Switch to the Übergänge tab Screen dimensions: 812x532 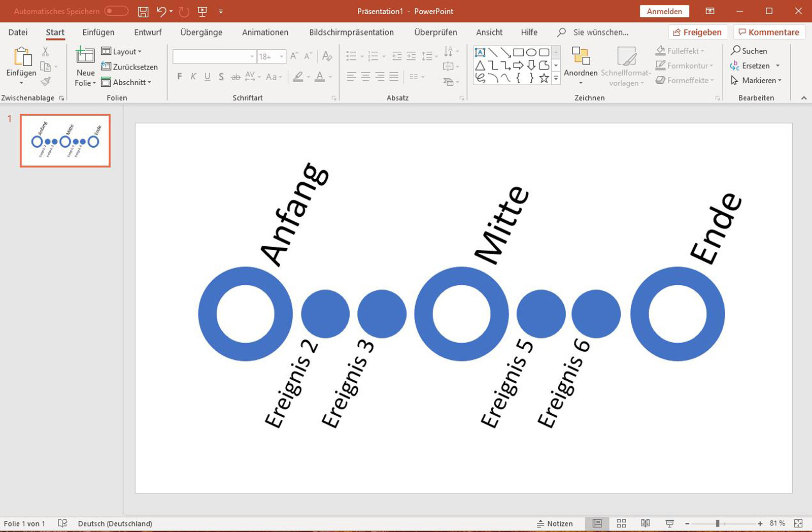click(x=201, y=32)
